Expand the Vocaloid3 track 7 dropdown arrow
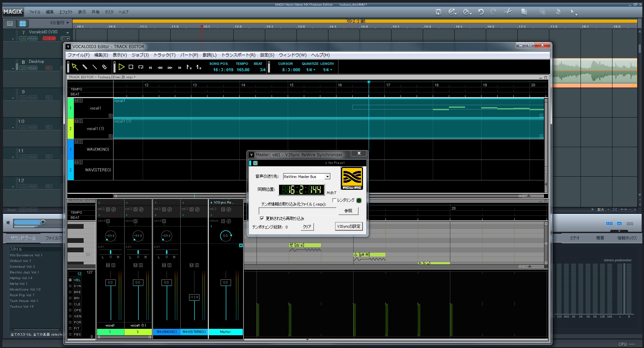Image resolution: width=644 pixels, height=348 pixels. [67, 33]
